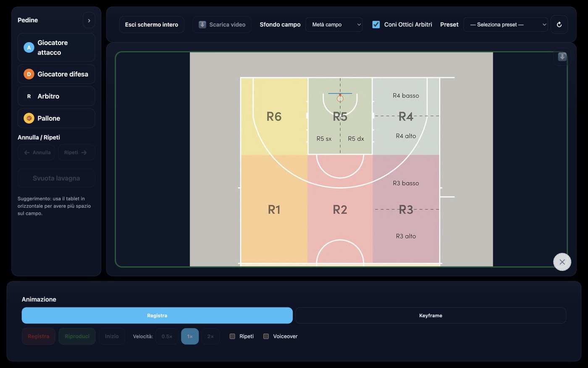Click the Preset label
The image size is (588, 368).
click(449, 24)
